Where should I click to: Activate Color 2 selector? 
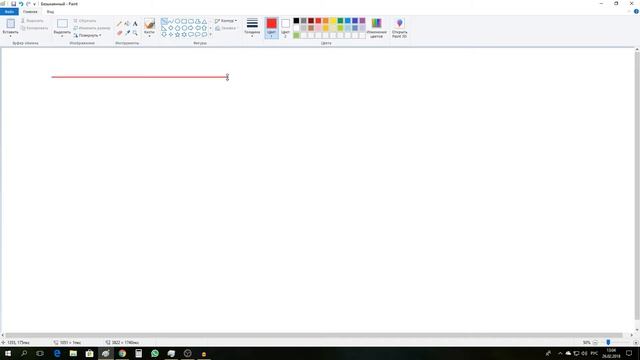[x=285, y=28]
